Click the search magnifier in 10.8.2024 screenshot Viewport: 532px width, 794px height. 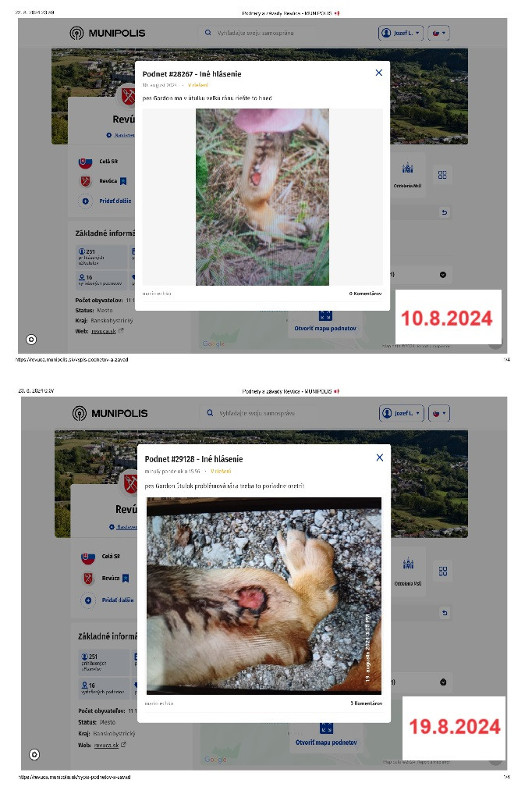coord(207,33)
